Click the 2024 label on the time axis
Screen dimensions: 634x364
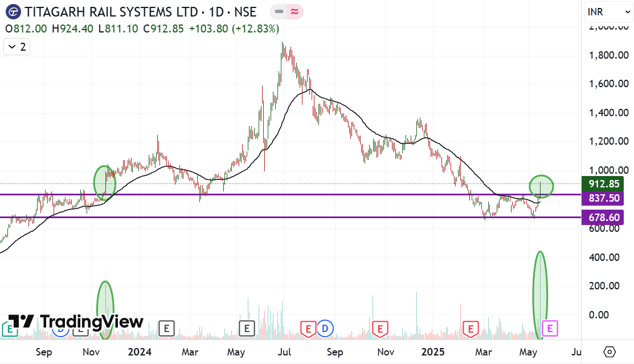coord(140,352)
